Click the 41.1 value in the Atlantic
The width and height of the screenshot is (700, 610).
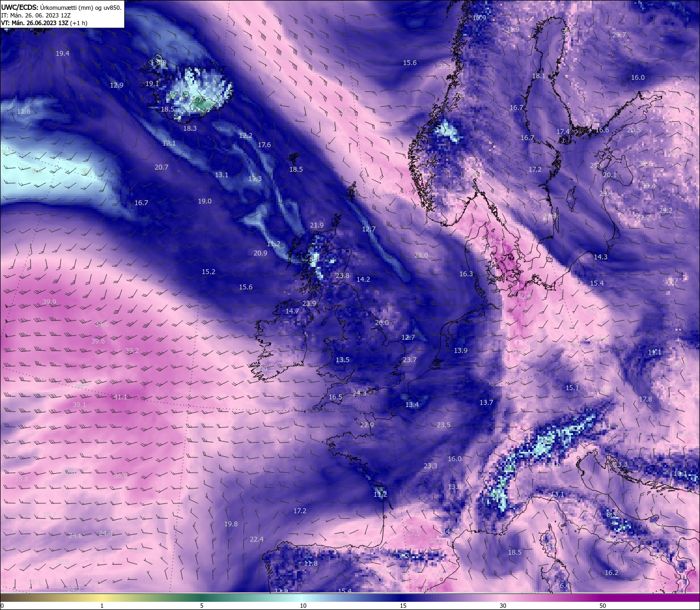coord(120,397)
